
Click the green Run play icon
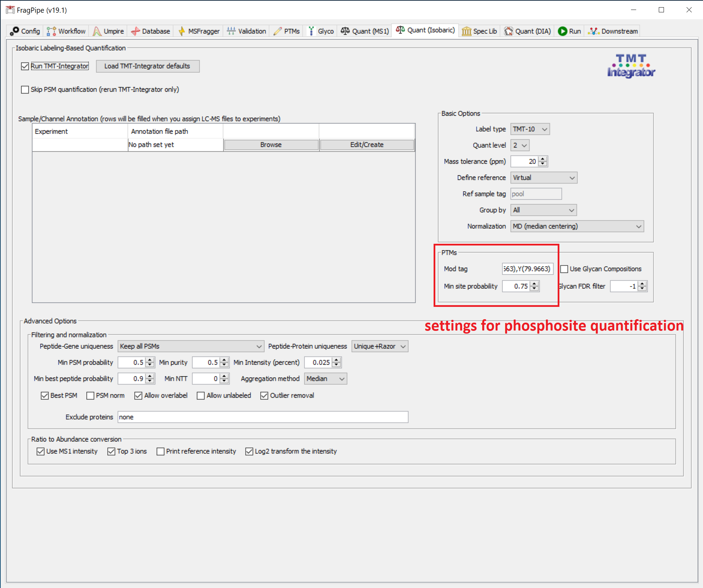pyautogui.click(x=562, y=31)
